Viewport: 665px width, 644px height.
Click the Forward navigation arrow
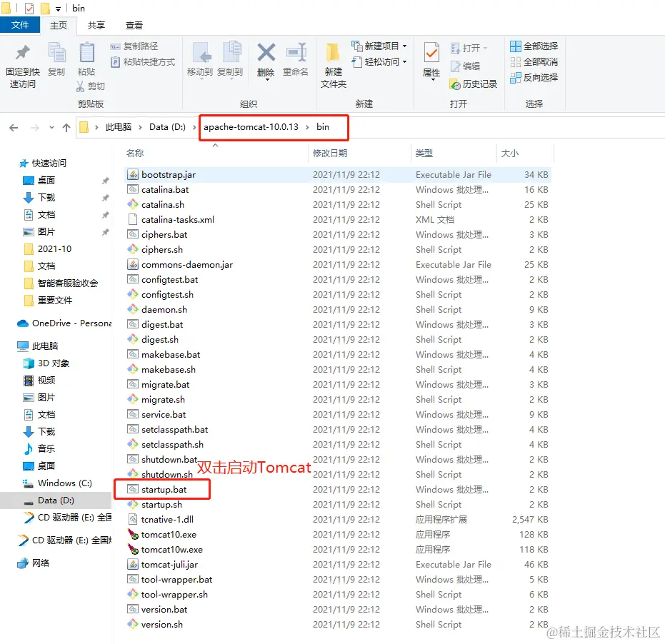pyautogui.click(x=35, y=128)
